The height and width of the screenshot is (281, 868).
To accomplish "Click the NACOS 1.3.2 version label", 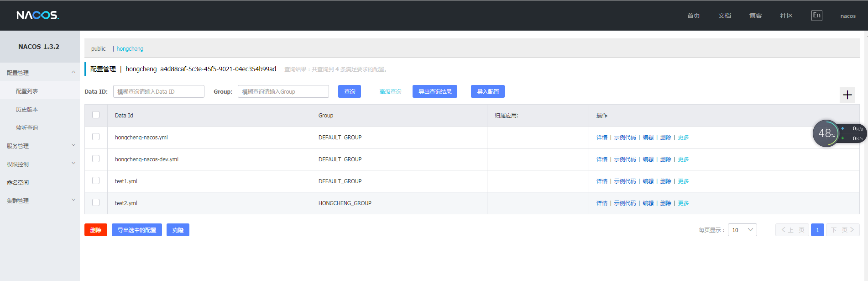I will [39, 47].
